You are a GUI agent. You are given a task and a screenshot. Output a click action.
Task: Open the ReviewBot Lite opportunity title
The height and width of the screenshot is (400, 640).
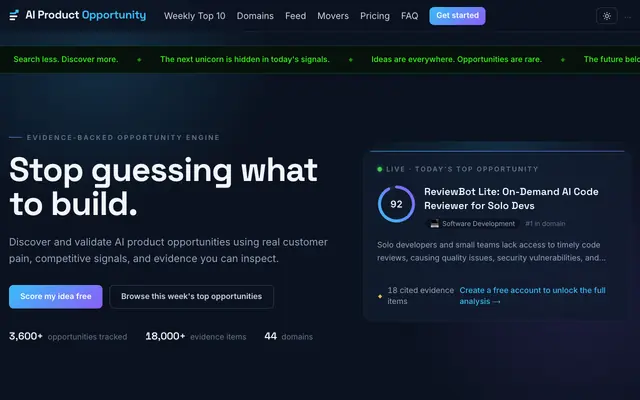point(511,199)
